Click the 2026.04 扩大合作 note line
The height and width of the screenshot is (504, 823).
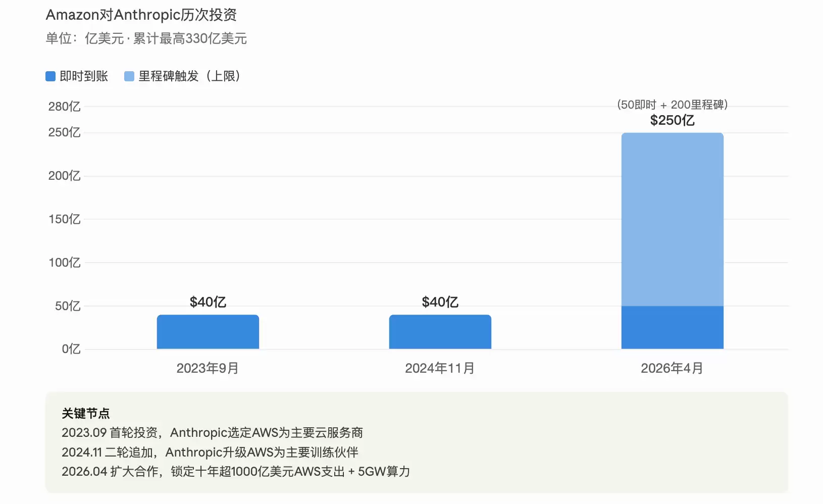[236, 472]
